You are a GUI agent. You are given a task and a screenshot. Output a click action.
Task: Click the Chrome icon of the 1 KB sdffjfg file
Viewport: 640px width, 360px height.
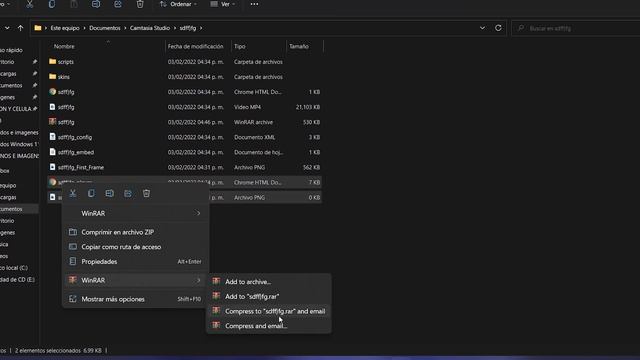pos(53,92)
